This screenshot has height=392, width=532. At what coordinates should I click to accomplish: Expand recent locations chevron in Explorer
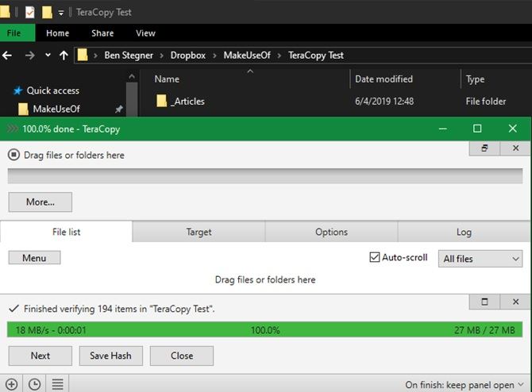coord(48,56)
